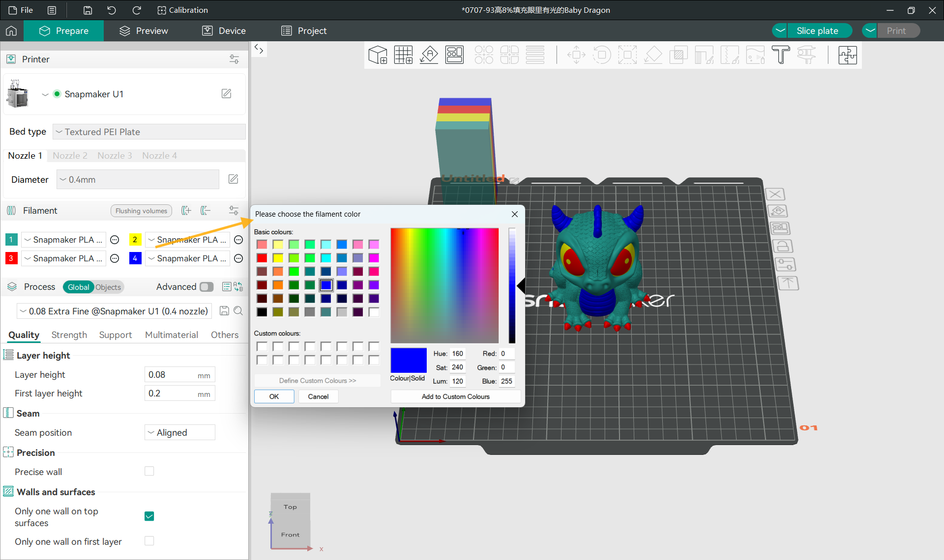Toggle the Advanced mode switch
The width and height of the screenshot is (944, 560).
207,287
